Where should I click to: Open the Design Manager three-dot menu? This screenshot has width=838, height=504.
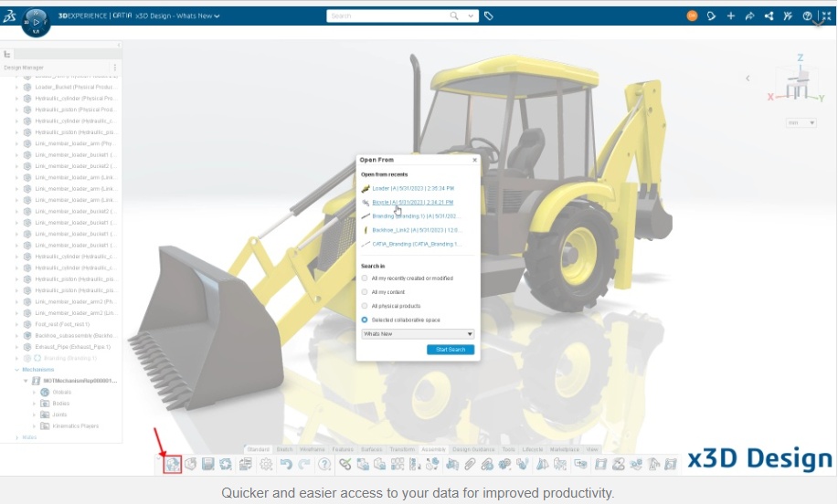pyautogui.click(x=115, y=68)
